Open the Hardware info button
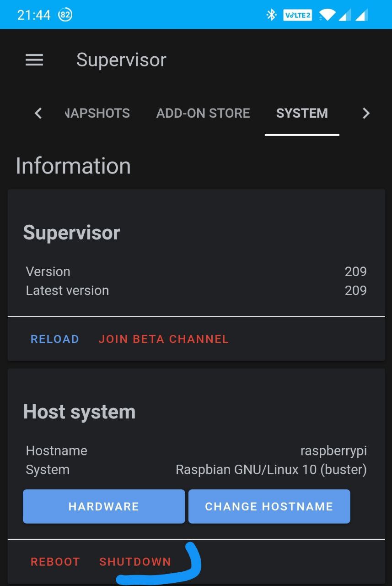This screenshot has width=392, height=586. (x=104, y=506)
